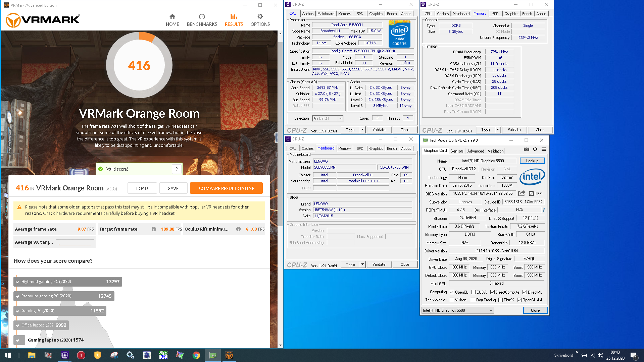
Task: Click volume icon in system tray
Action: 600,355
